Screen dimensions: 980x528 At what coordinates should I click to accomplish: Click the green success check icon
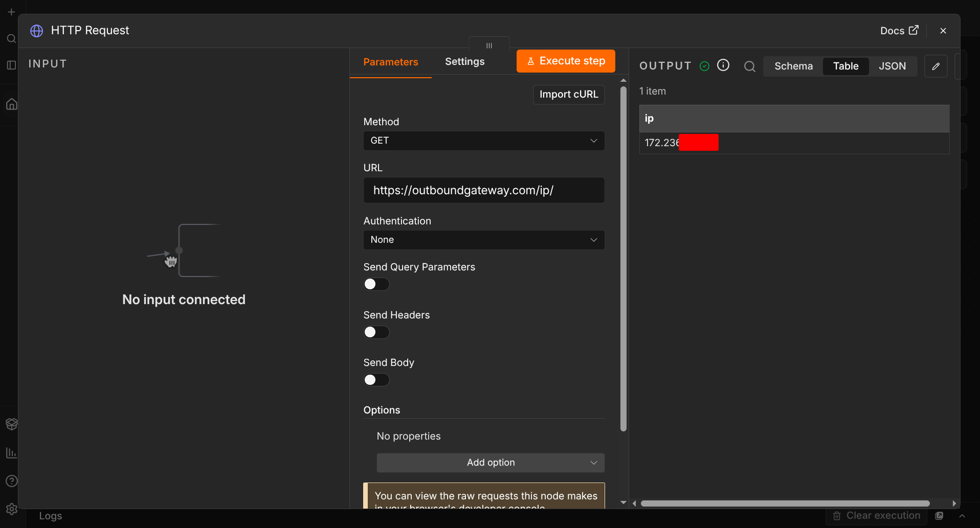[704, 66]
